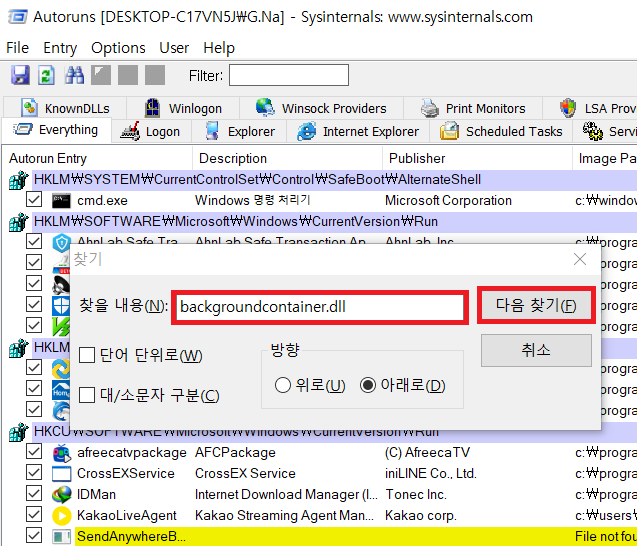
Task: Uncheck the AhnLab Safe Transaction entry checkbox
Action: click(x=34, y=241)
